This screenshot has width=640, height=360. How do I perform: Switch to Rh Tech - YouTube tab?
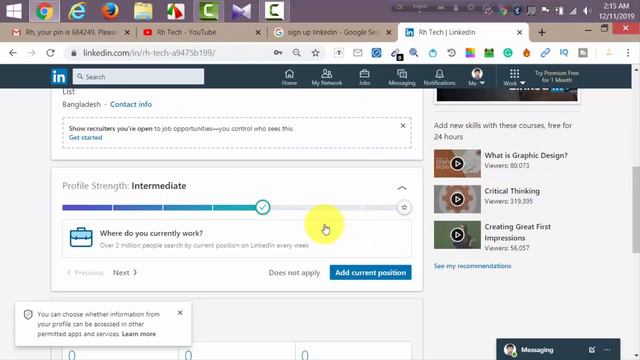click(x=202, y=32)
